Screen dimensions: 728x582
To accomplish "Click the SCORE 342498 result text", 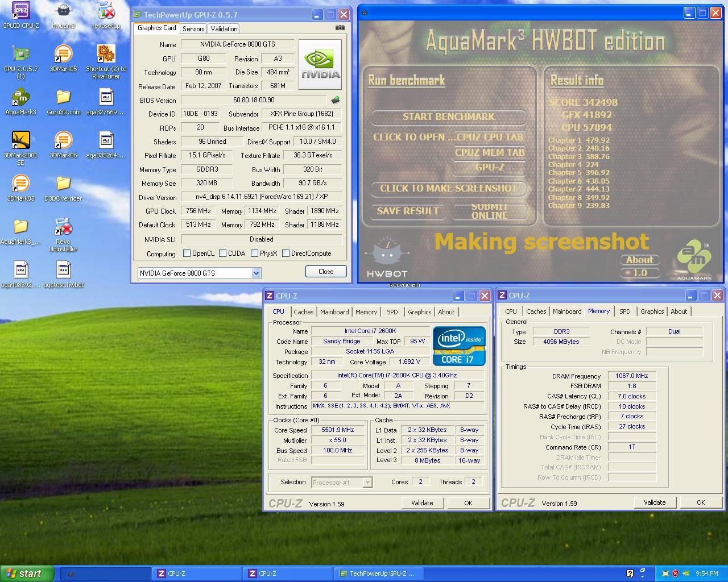I will click(583, 102).
